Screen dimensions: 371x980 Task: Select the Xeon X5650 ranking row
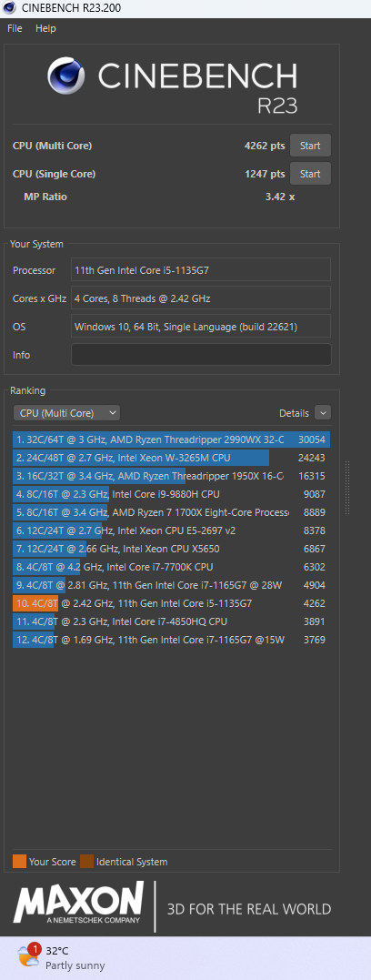[x=171, y=549]
